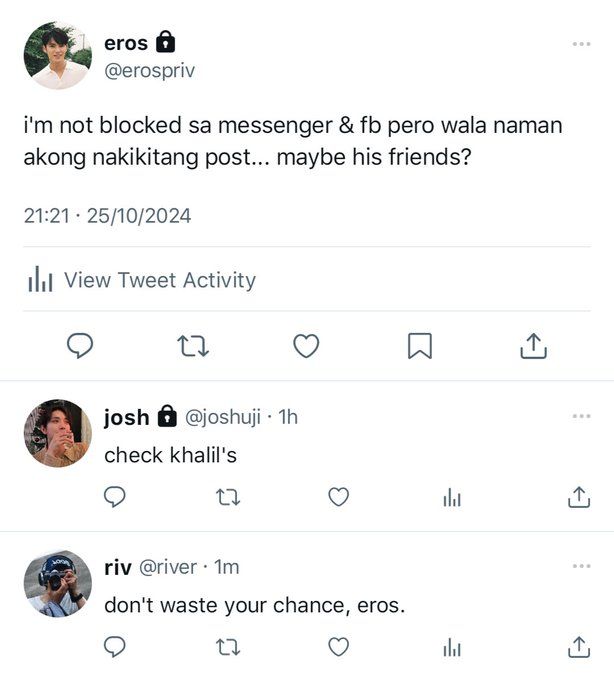
Task: Open eros's profile picture
Action: click(58, 56)
